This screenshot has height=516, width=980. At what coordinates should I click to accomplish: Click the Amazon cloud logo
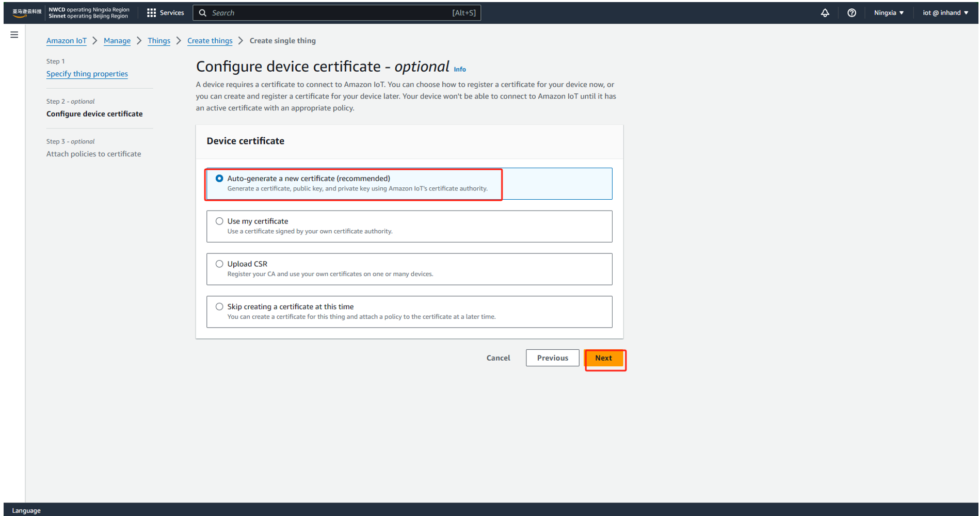click(27, 13)
